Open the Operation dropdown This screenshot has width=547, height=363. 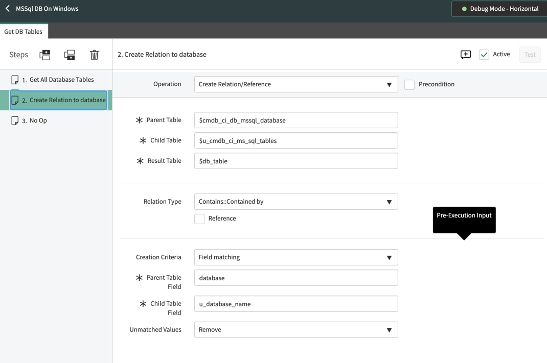coord(295,84)
